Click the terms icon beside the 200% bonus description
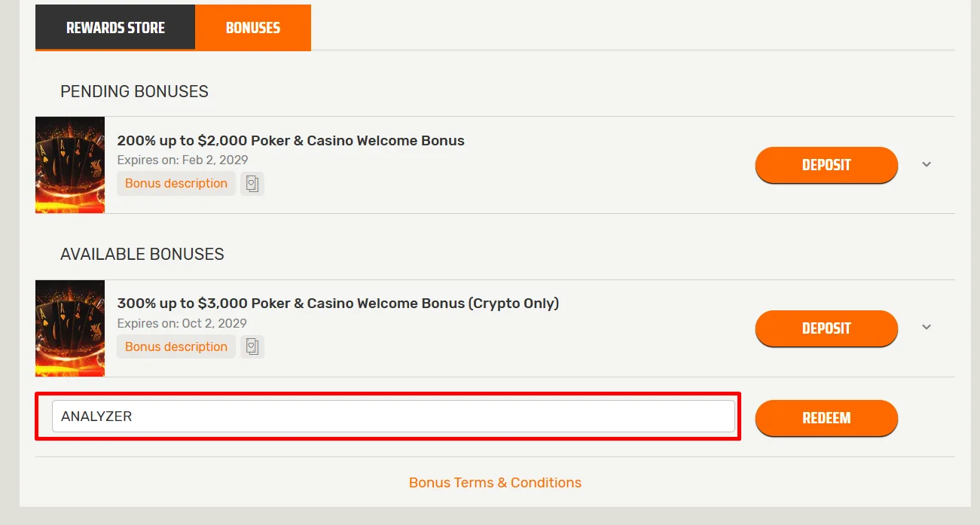 (252, 184)
